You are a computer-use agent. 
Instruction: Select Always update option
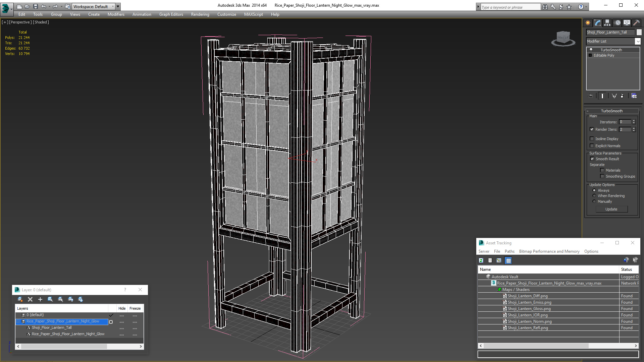[594, 190]
